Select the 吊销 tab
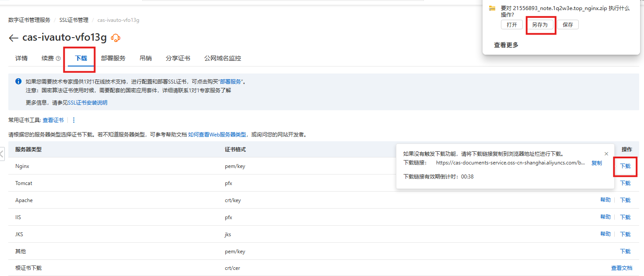 point(145,58)
